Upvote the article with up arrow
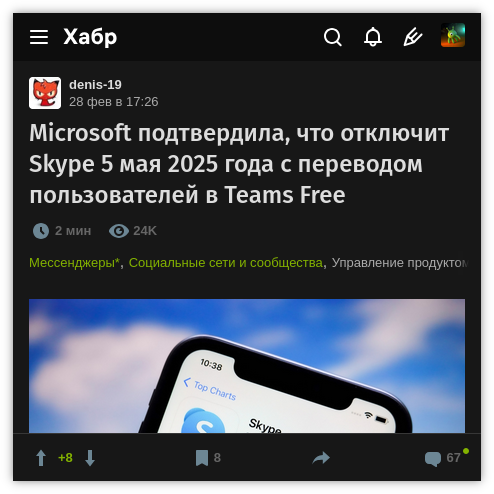Screen dimensions: 494x494 41,458
